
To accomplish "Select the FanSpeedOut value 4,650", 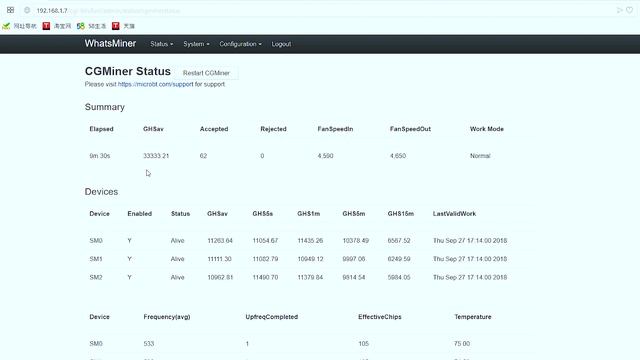I will pos(398,156).
